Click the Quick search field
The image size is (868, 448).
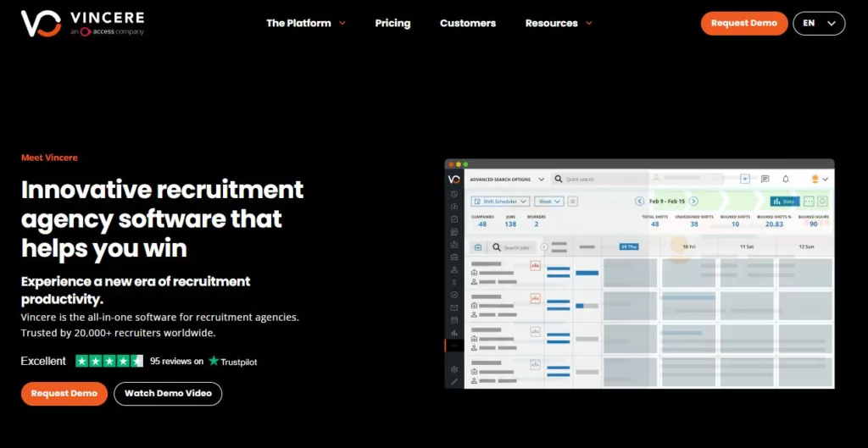tap(601, 180)
